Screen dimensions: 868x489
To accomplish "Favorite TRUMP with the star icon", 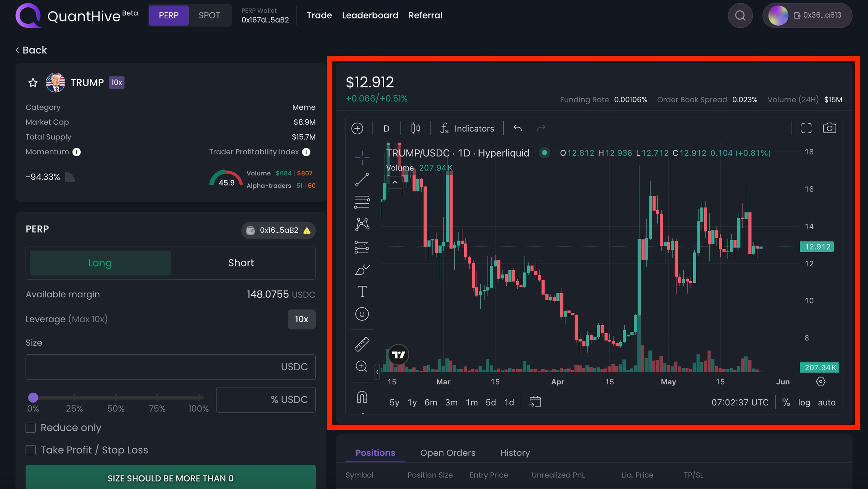I will (x=33, y=82).
